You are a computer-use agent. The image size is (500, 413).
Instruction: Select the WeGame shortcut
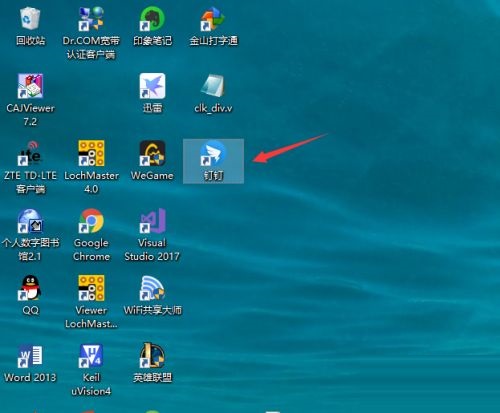[x=152, y=153]
